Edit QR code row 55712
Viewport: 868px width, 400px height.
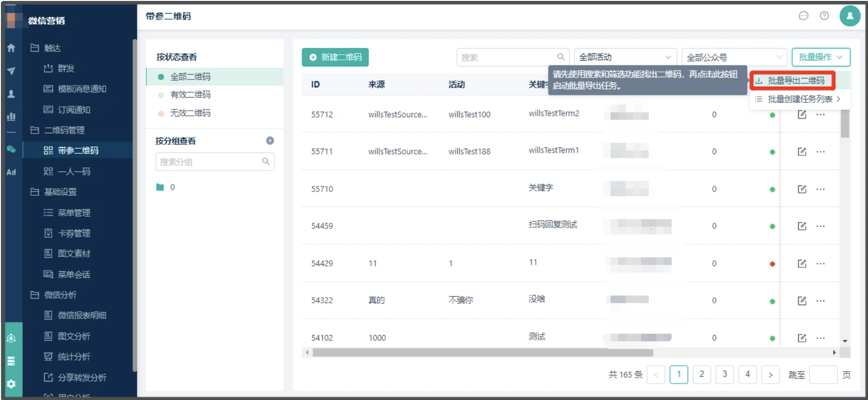pyautogui.click(x=802, y=114)
